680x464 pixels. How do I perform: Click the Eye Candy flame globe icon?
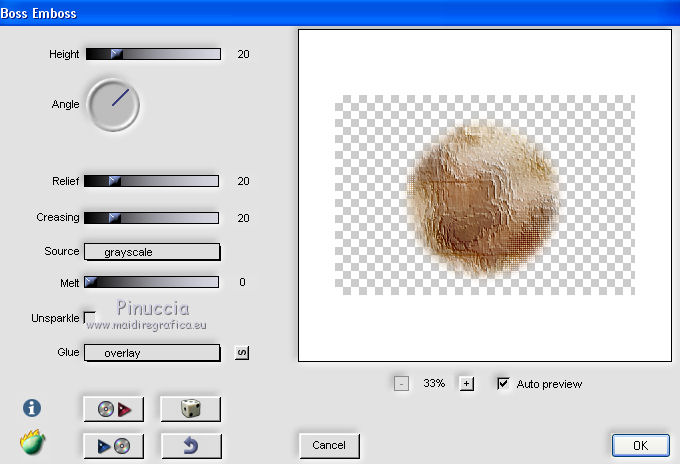click(x=33, y=442)
